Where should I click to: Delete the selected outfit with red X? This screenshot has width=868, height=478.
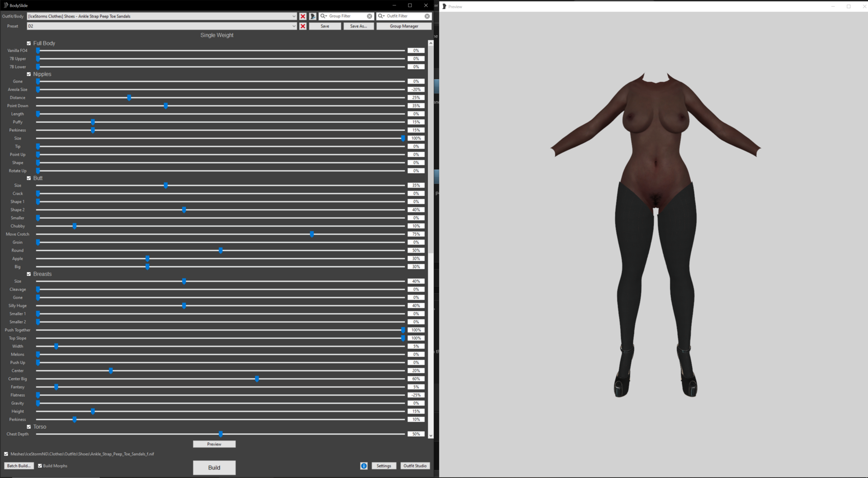point(303,16)
